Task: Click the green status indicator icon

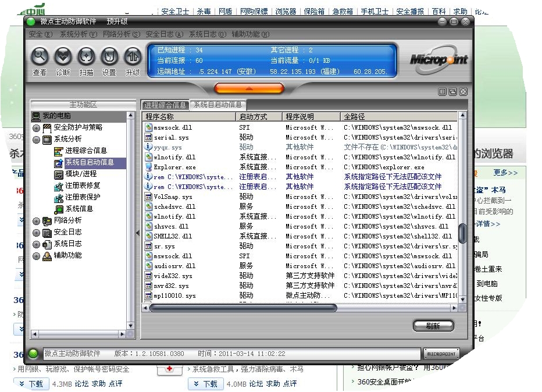Action: tap(33, 354)
